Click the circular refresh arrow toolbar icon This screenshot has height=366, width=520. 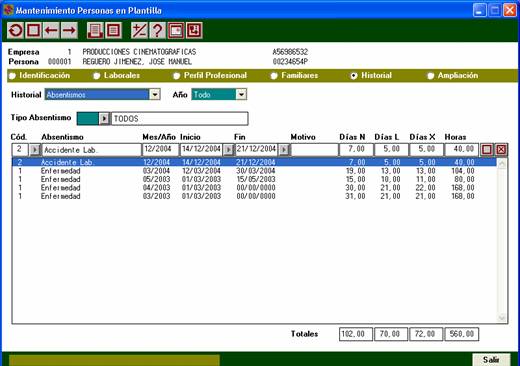coord(15,31)
